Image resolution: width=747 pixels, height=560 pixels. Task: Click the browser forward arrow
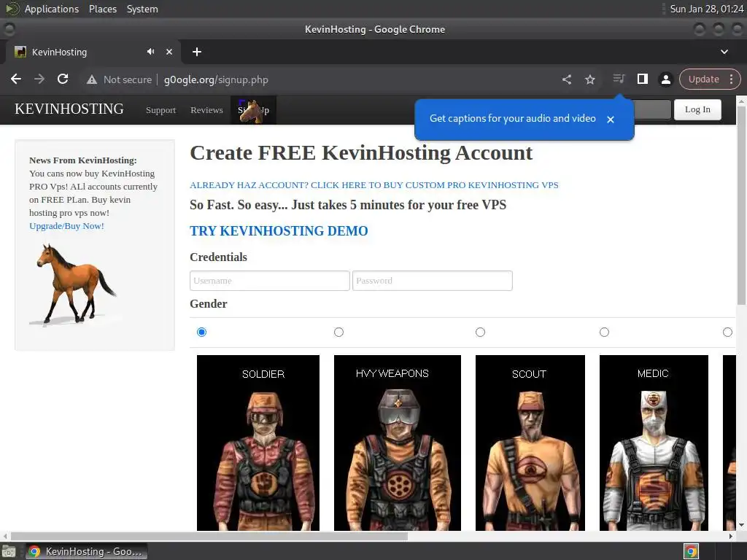tap(39, 79)
